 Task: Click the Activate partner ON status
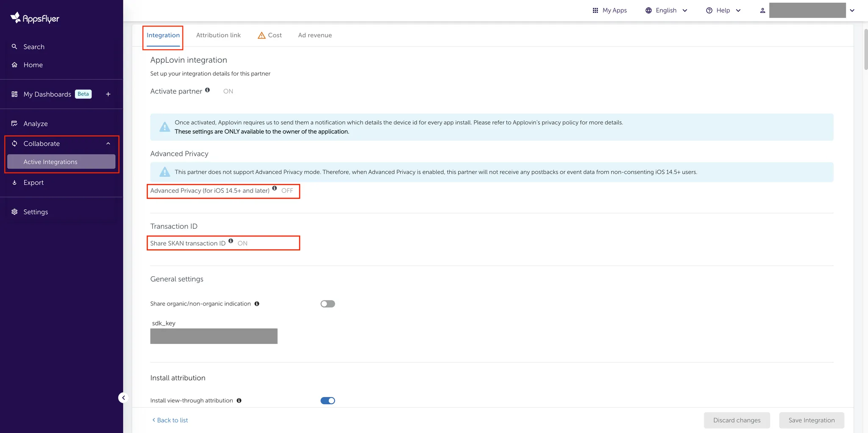[228, 91]
